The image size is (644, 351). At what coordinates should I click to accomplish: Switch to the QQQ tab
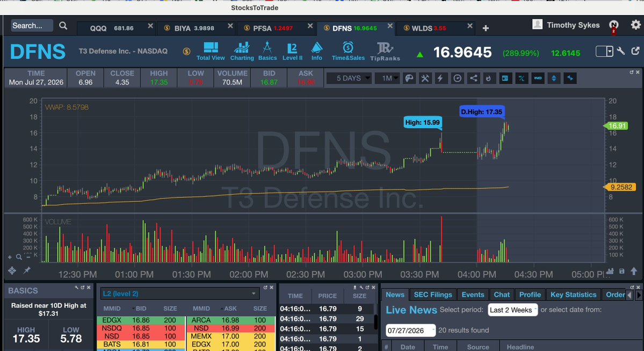[x=112, y=28]
